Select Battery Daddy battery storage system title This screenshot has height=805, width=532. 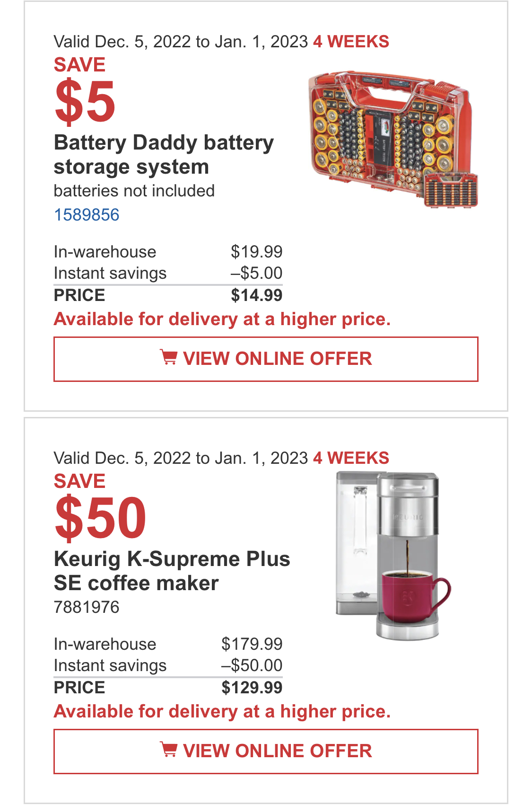click(164, 155)
